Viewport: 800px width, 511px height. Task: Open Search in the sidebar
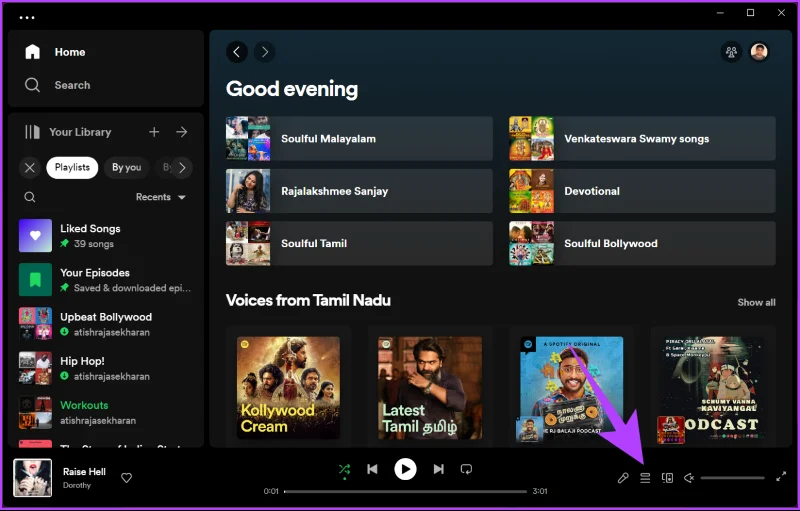point(58,85)
